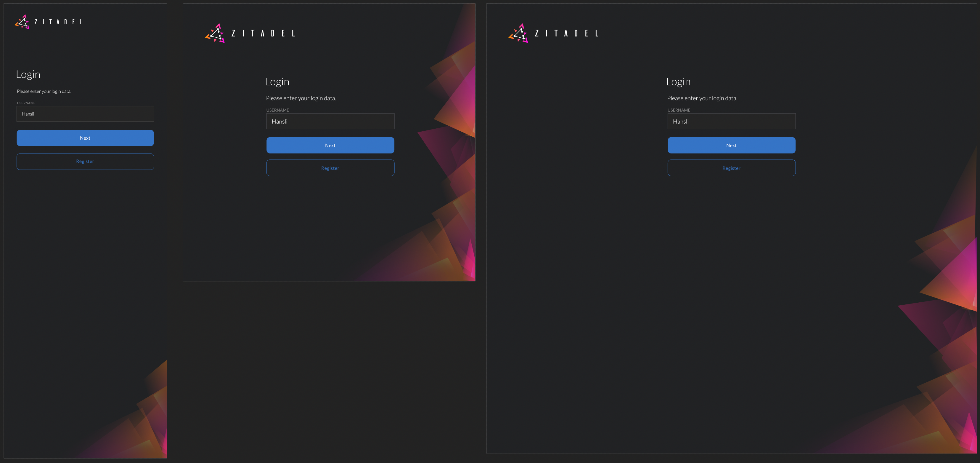Click the 'Please enter your login data' text
Viewport: 980px width, 463px height.
click(x=44, y=91)
